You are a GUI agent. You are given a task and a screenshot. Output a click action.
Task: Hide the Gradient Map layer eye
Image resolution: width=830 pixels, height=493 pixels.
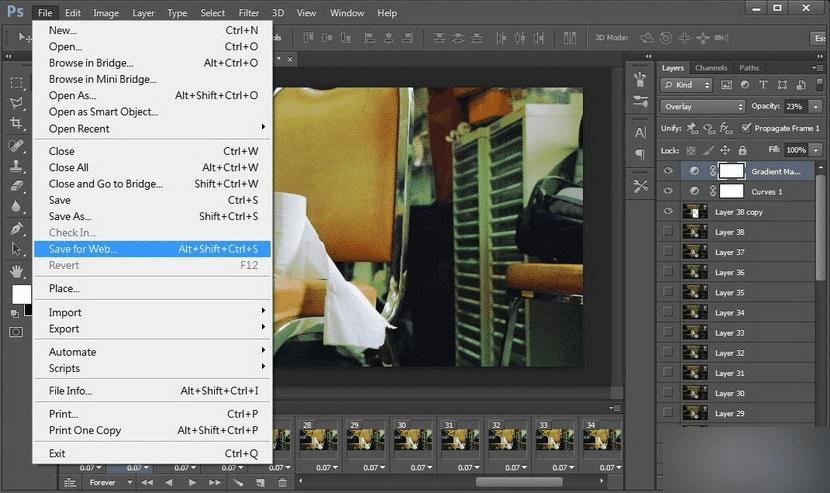668,171
